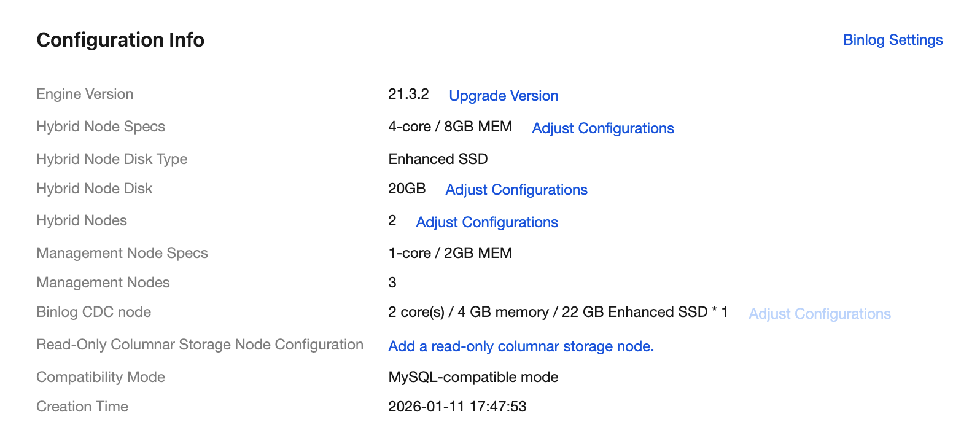Click the 20GB hybrid node disk value
Screen dimensions: 980x425
point(406,189)
